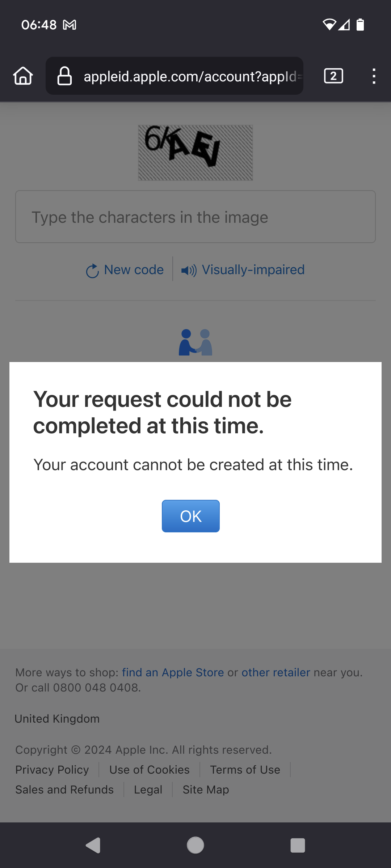Tap the two-people handshake icon
The width and height of the screenshot is (391, 868).
coord(195,342)
